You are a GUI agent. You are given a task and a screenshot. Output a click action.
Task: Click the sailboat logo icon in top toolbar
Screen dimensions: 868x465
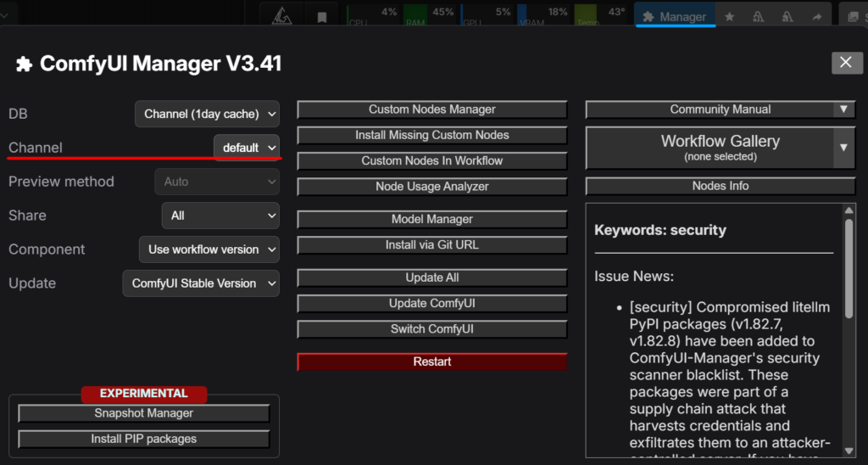281,17
